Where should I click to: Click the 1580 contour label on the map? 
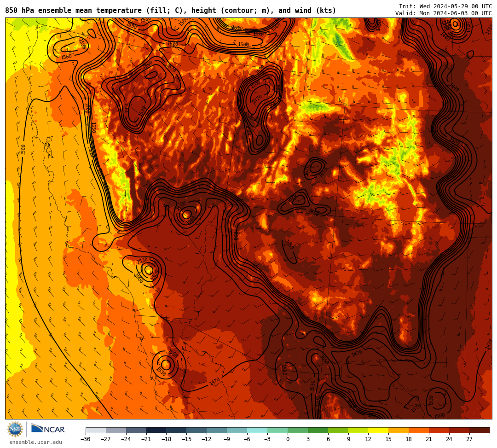point(284,370)
